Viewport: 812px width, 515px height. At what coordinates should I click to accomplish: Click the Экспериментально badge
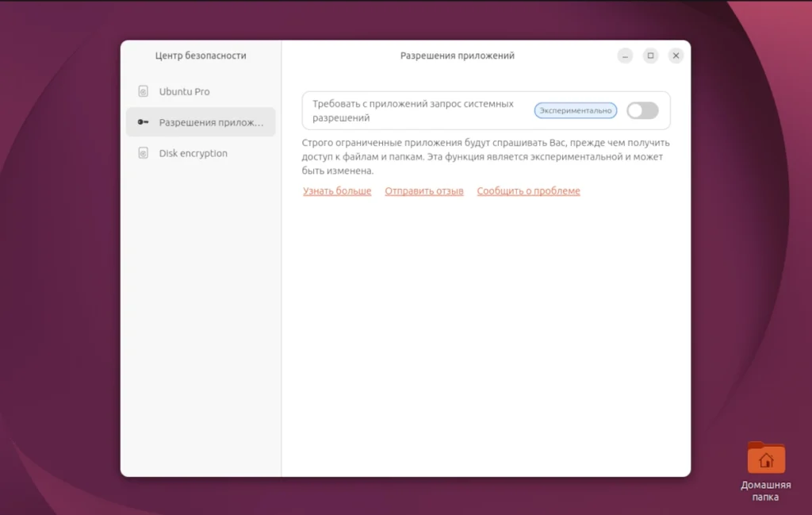click(x=576, y=110)
